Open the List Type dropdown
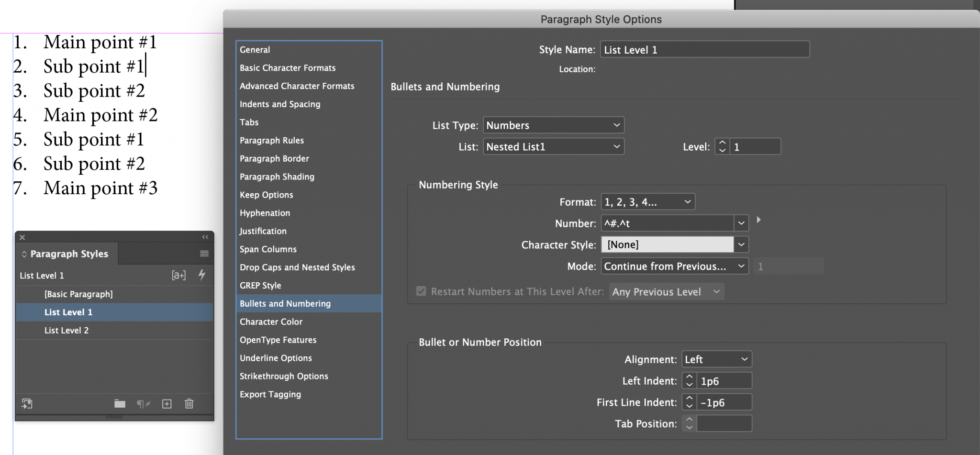The image size is (980, 455). click(553, 125)
